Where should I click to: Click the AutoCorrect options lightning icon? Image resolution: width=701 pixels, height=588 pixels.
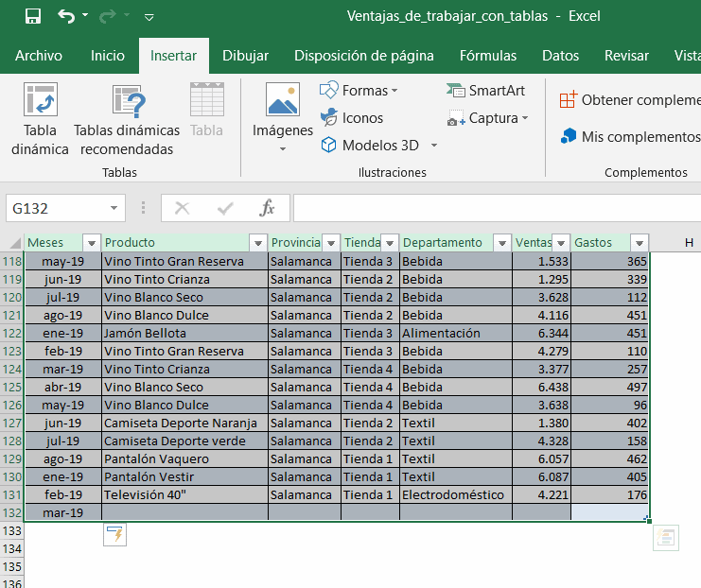(x=114, y=534)
